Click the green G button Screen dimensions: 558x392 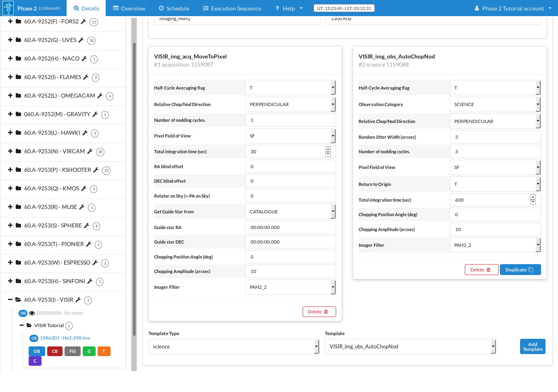(89, 351)
